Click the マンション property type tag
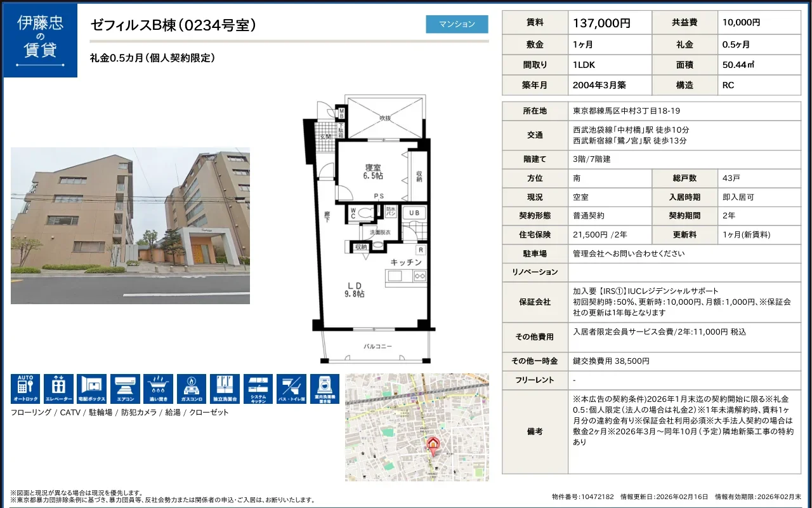Viewport: 812px width, 508px height. pos(456,23)
